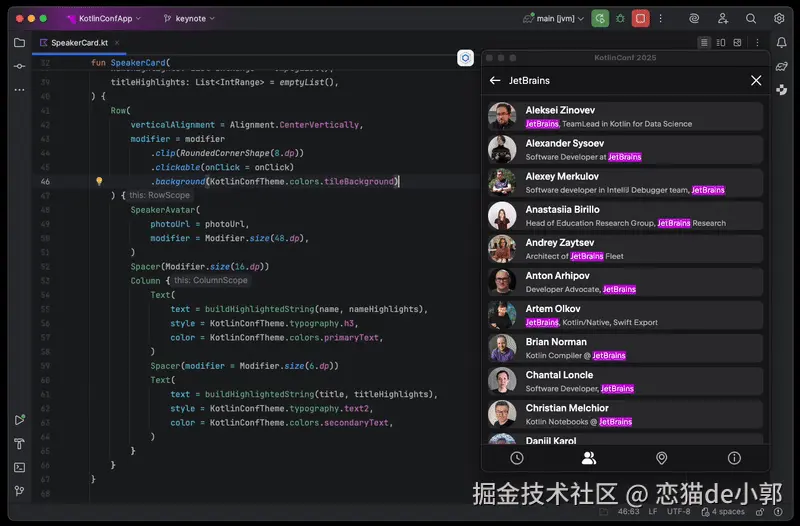This screenshot has height=526, width=800.
Task: Click Artem Olkov avatar photo
Action: tap(502, 315)
